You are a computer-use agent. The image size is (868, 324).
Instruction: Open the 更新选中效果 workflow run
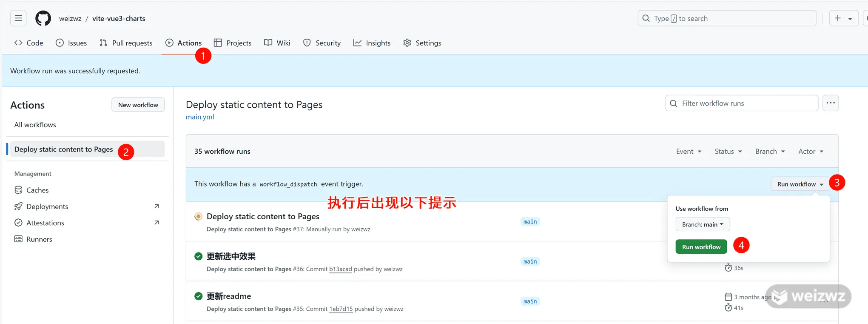tap(231, 256)
